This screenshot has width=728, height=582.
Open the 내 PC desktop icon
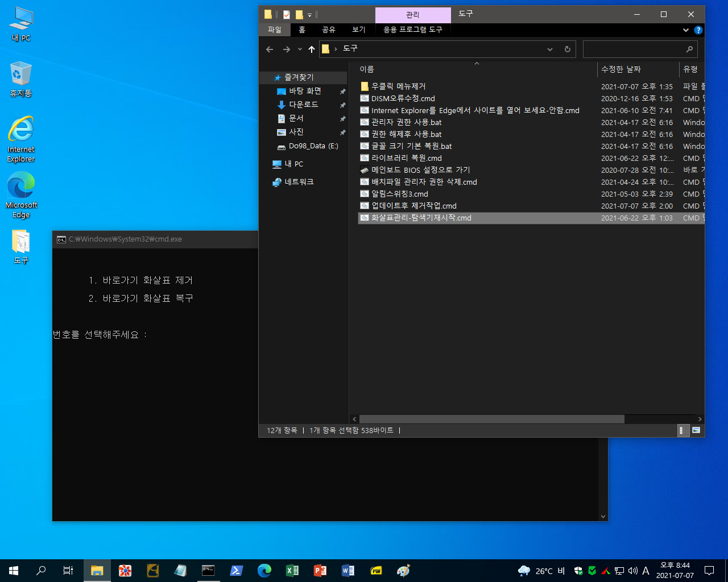(x=21, y=24)
